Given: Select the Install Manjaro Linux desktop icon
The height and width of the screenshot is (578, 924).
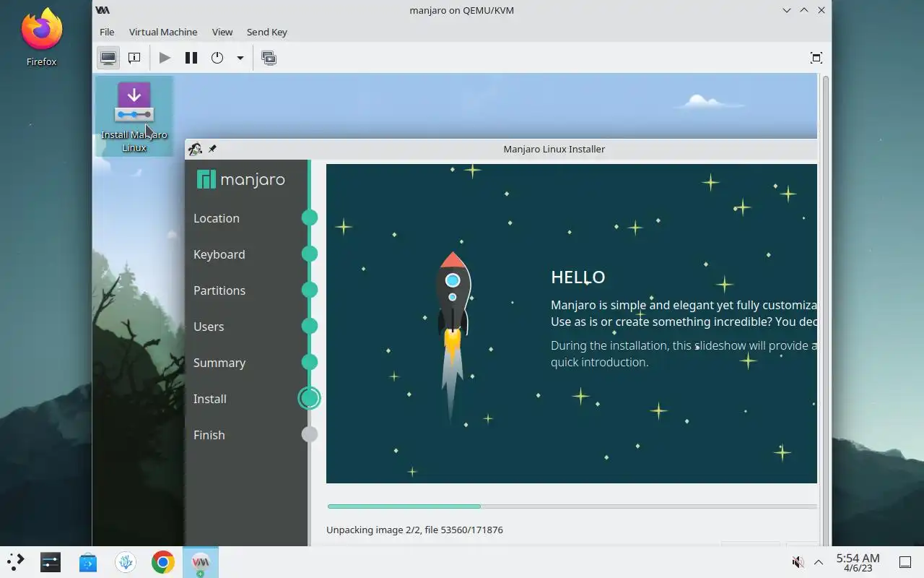Looking at the screenshot, I should [134, 116].
